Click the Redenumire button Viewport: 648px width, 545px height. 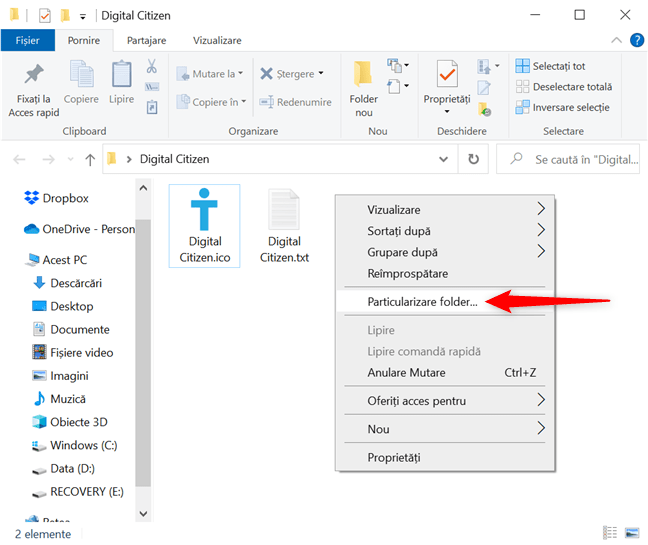click(295, 102)
